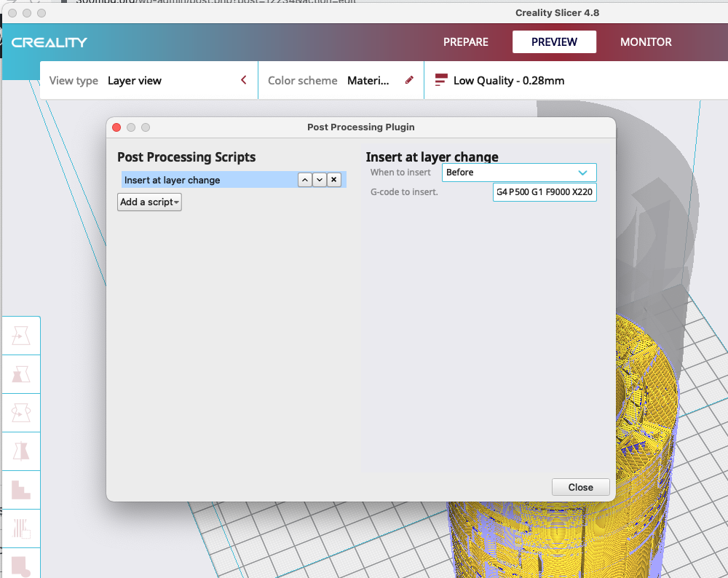Viewport: 728px width, 578px height.
Task: Move 'Insert at layer change' script down
Action: [320, 180]
